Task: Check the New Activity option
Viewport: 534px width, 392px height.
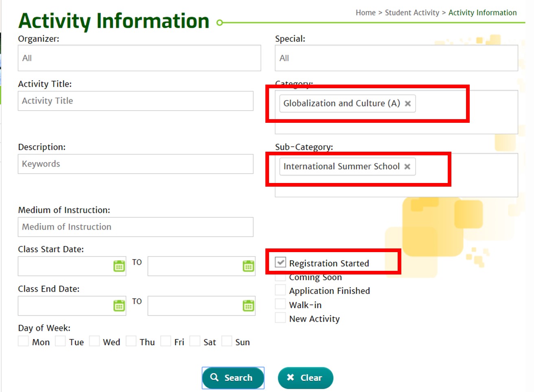Action: coord(280,318)
